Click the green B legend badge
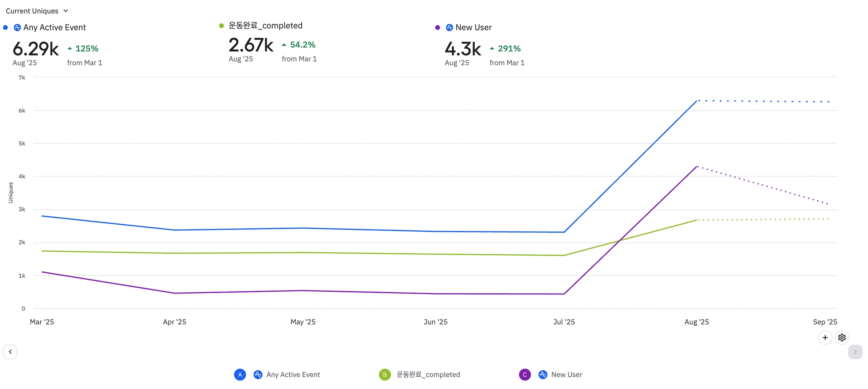Viewport: 868px width, 389px height. coord(385,375)
